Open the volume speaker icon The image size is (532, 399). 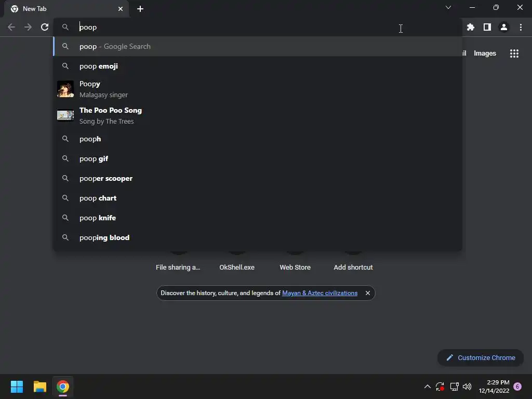tap(467, 387)
